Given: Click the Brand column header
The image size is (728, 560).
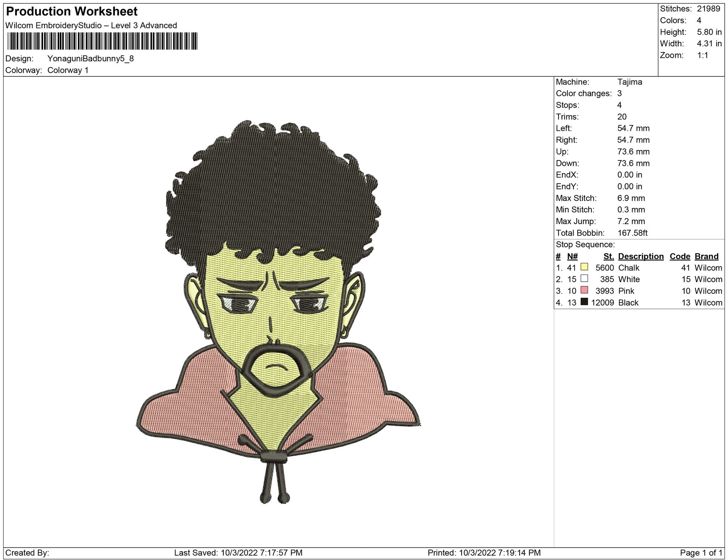Looking at the screenshot, I should click(706, 256).
